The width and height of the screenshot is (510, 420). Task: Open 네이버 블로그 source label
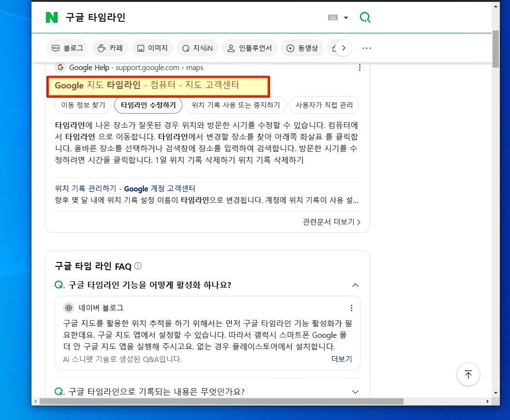pos(101,307)
